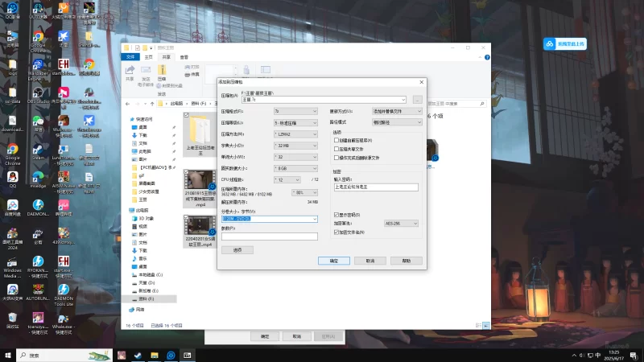Switch Explorer to details view toggle
This screenshot has width=644, height=362.
tap(478, 326)
